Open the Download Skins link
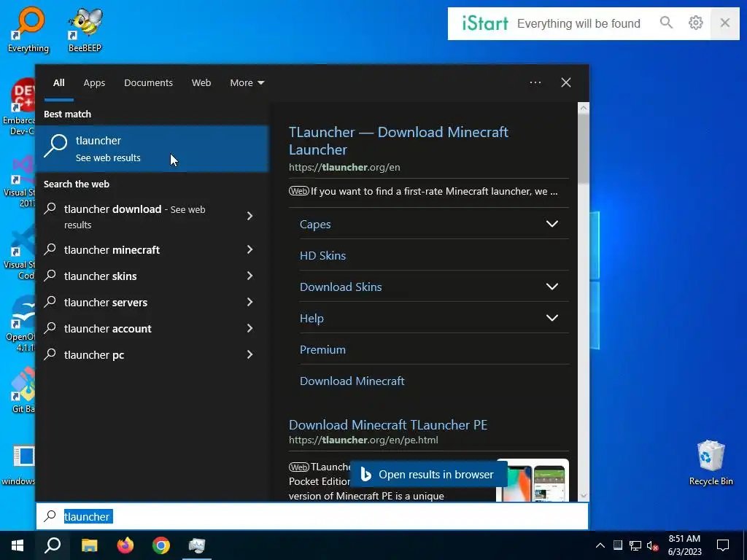Image resolution: width=747 pixels, height=560 pixels. (341, 287)
